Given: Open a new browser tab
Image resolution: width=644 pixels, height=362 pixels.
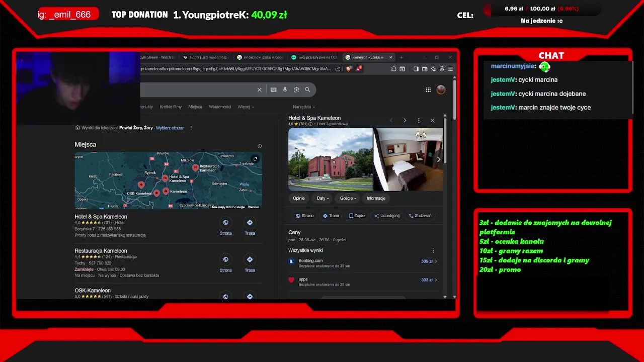Looking at the screenshot, I should click(x=401, y=57).
